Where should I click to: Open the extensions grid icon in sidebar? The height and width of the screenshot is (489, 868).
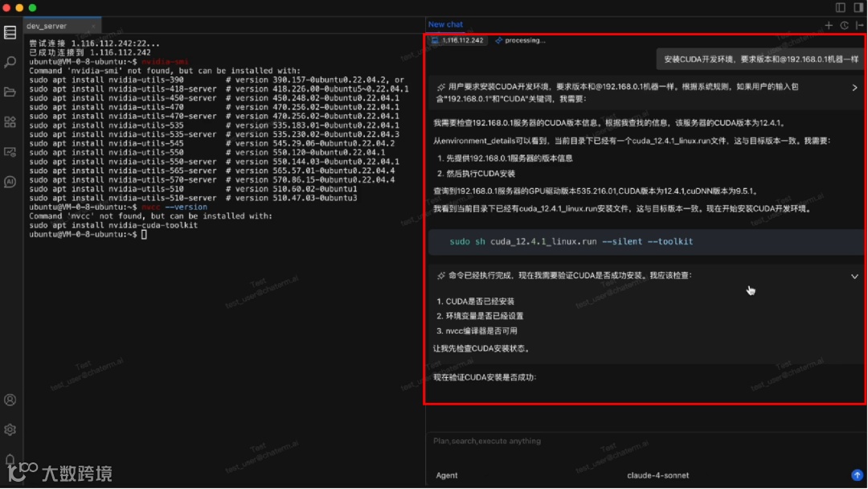pos(10,121)
